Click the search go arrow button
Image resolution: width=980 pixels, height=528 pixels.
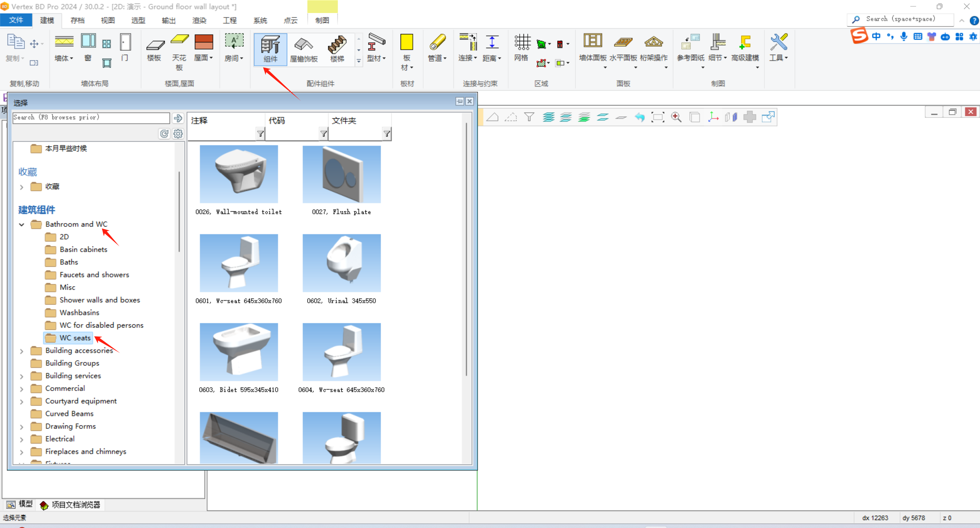point(178,118)
